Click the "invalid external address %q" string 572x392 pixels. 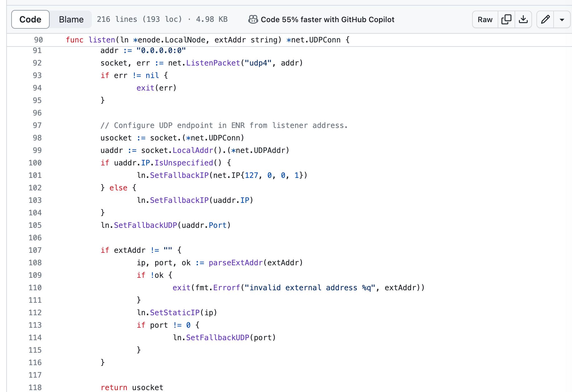click(x=310, y=288)
